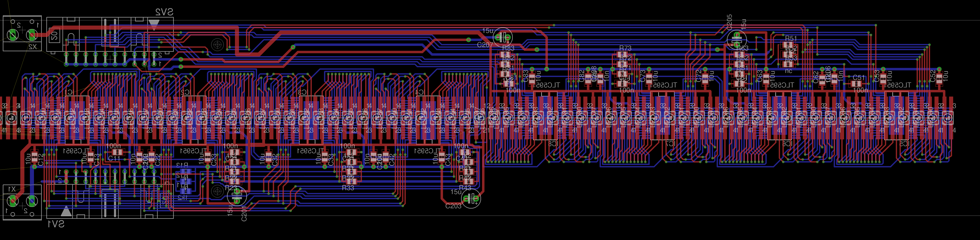Select the SV1 connector name label
Image resolution: width=980 pixels, height=240 pixels.
click(56, 224)
